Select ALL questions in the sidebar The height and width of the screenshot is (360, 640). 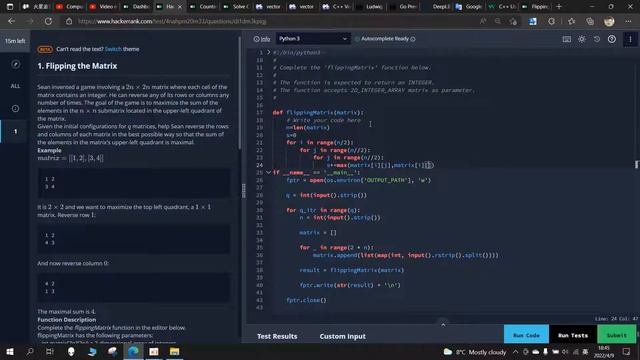tap(15, 86)
